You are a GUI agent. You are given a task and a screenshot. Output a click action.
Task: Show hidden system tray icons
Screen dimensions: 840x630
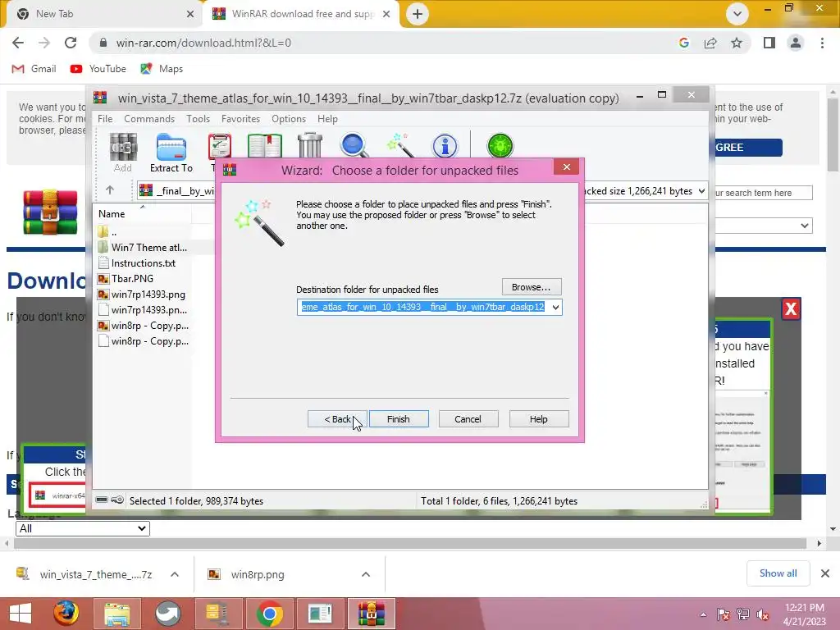703,614
